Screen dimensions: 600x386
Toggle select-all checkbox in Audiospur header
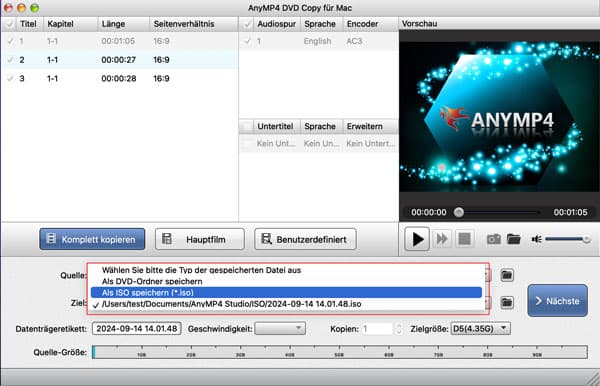click(x=248, y=24)
